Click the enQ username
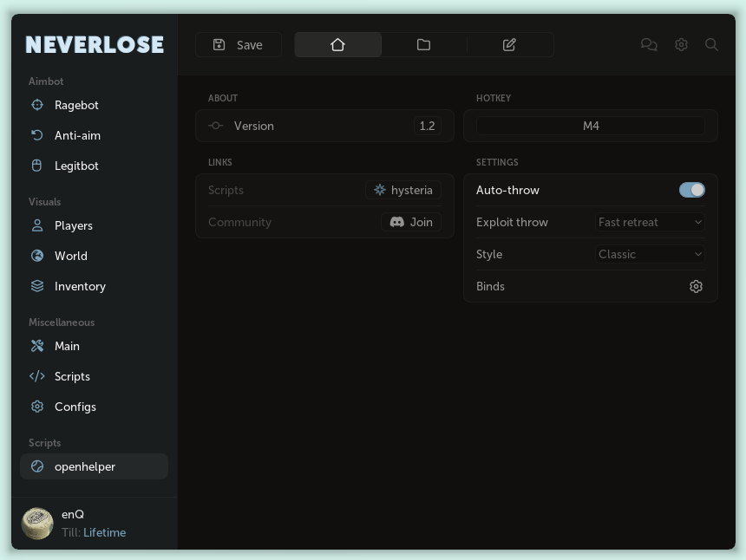The height and width of the screenshot is (560, 746). (73, 514)
